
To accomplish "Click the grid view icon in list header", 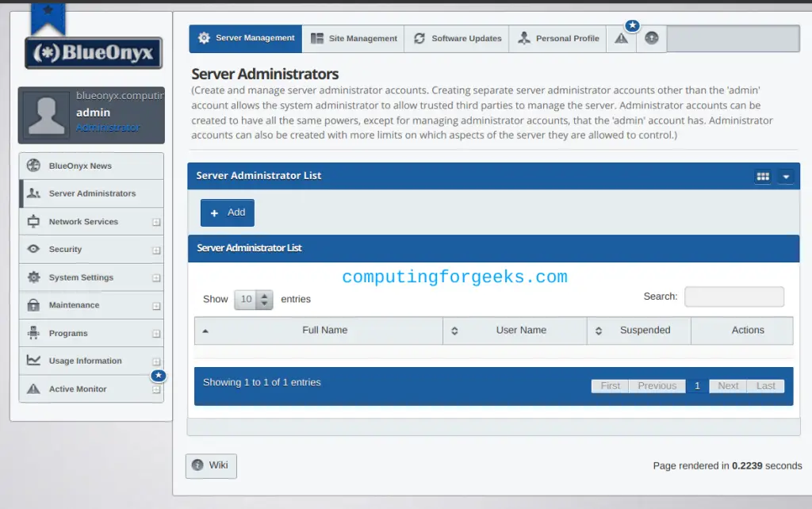I will pos(763,177).
